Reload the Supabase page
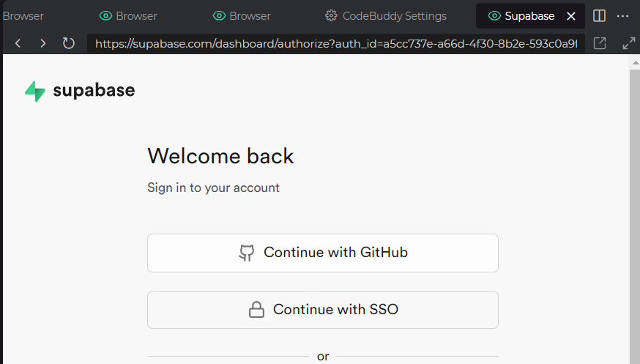This screenshot has width=640, height=364. (x=69, y=43)
